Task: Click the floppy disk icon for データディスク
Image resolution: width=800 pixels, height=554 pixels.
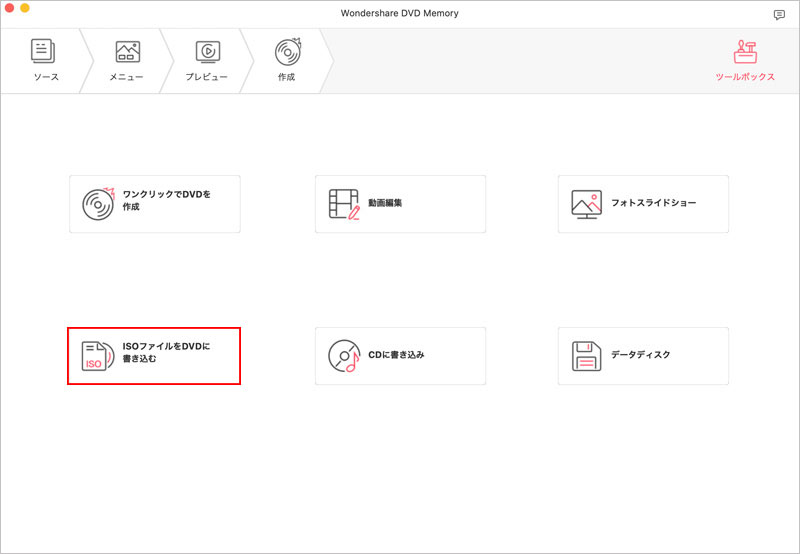Action: pos(587,356)
